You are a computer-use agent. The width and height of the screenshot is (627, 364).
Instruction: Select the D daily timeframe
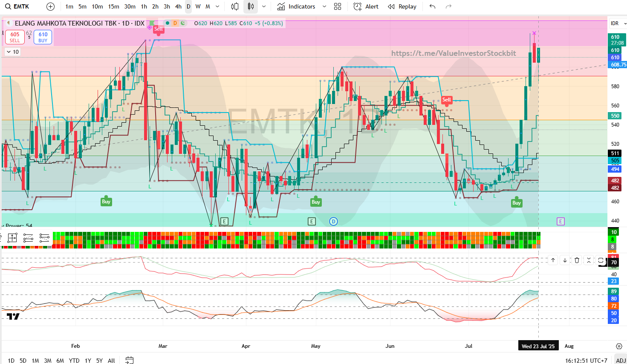coord(188,6)
